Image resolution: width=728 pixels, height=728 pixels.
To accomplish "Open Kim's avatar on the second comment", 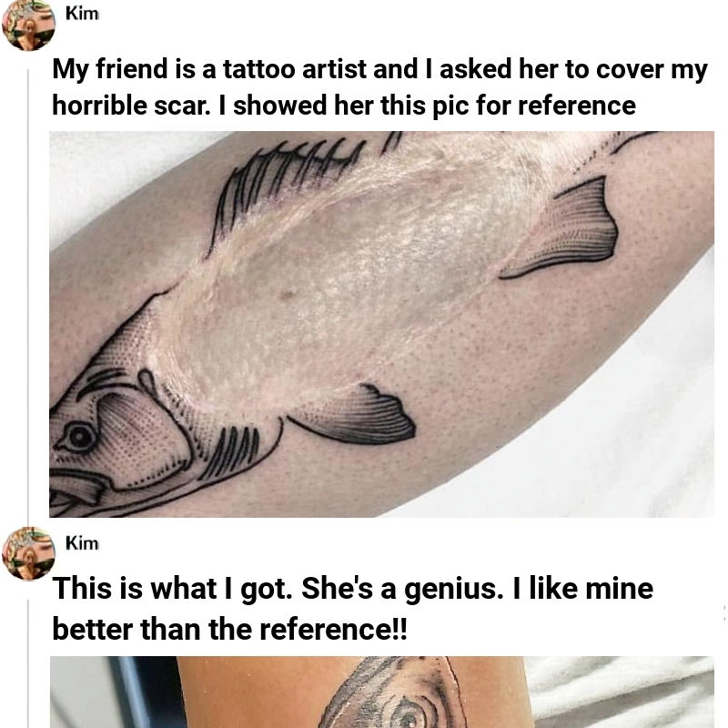I will pyautogui.click(x=28, y=553).
